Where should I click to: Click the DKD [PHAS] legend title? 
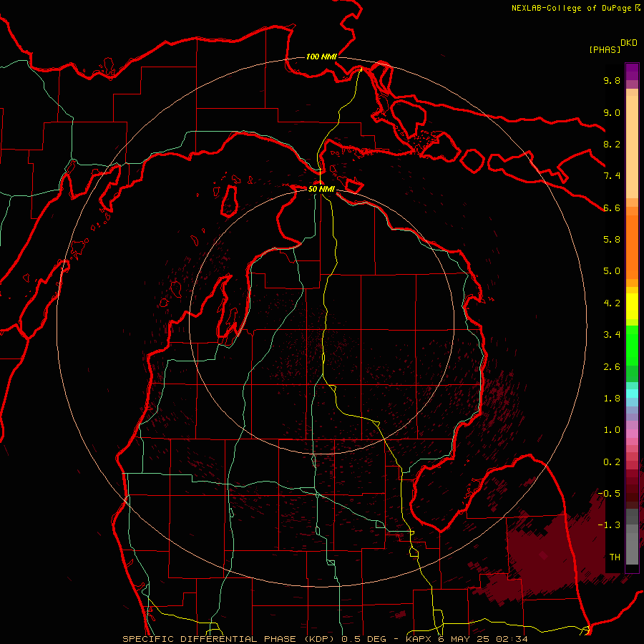pos(613,47)
